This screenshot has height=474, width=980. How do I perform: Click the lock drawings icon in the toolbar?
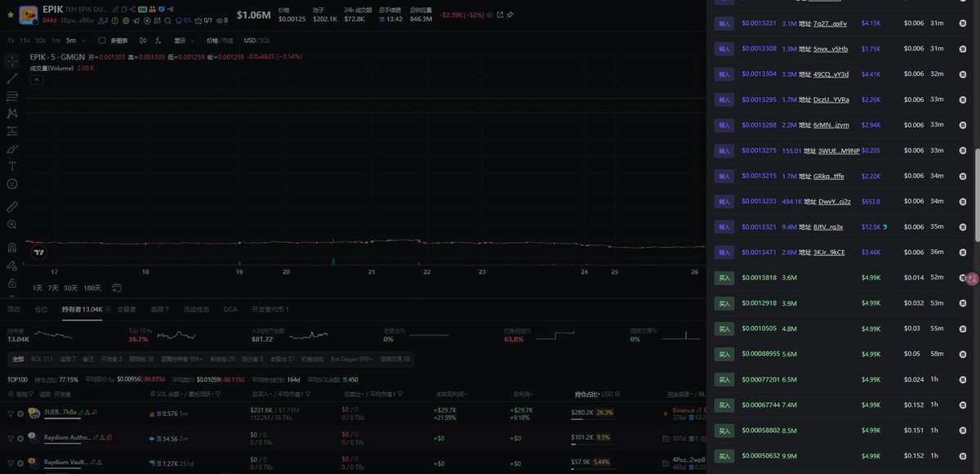click(x=12, y=282)
